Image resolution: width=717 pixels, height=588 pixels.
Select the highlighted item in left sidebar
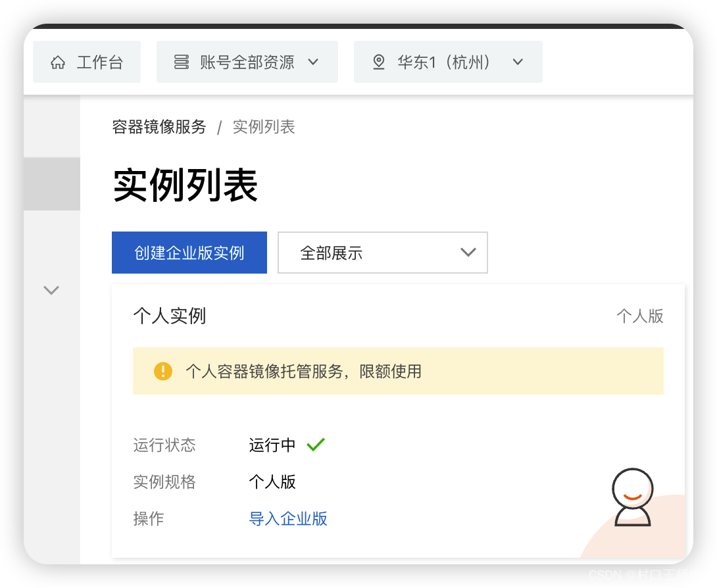point(52,184)
